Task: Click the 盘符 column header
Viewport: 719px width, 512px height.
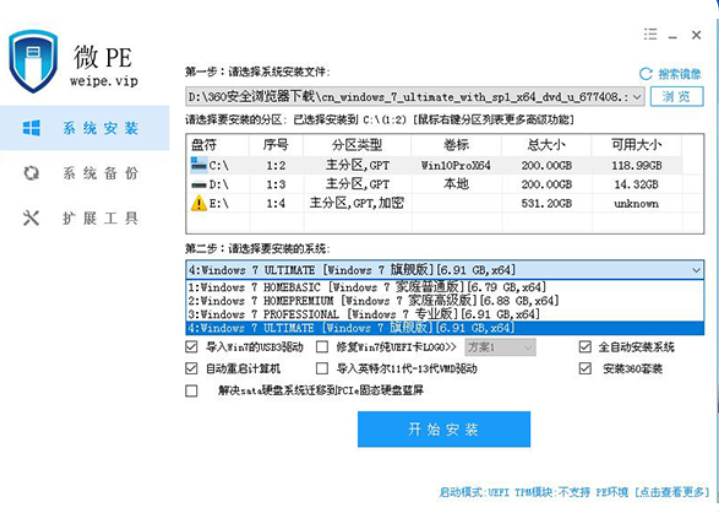Action: pos(217,145)
